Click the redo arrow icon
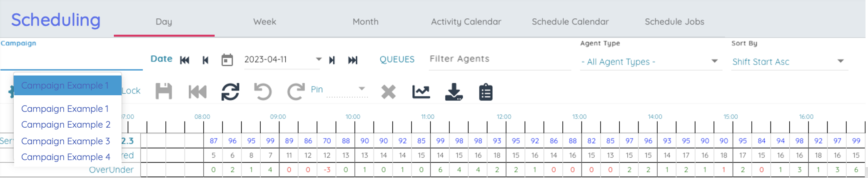Viewport: 868px width, 178px height. [295, 91]
